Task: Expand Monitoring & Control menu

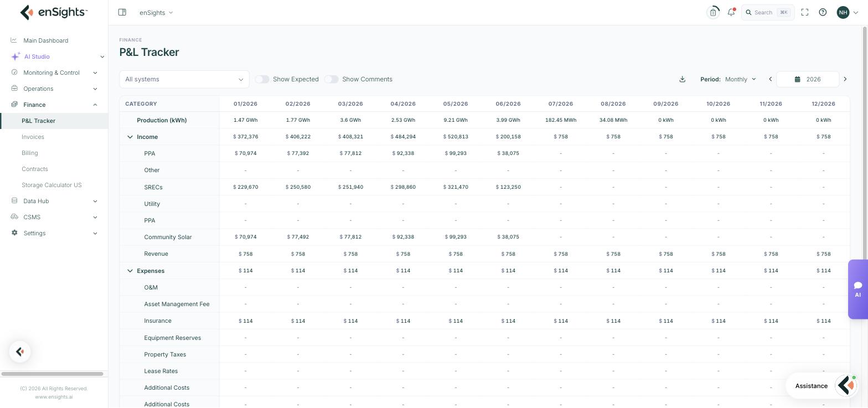Action: [54, 73]
